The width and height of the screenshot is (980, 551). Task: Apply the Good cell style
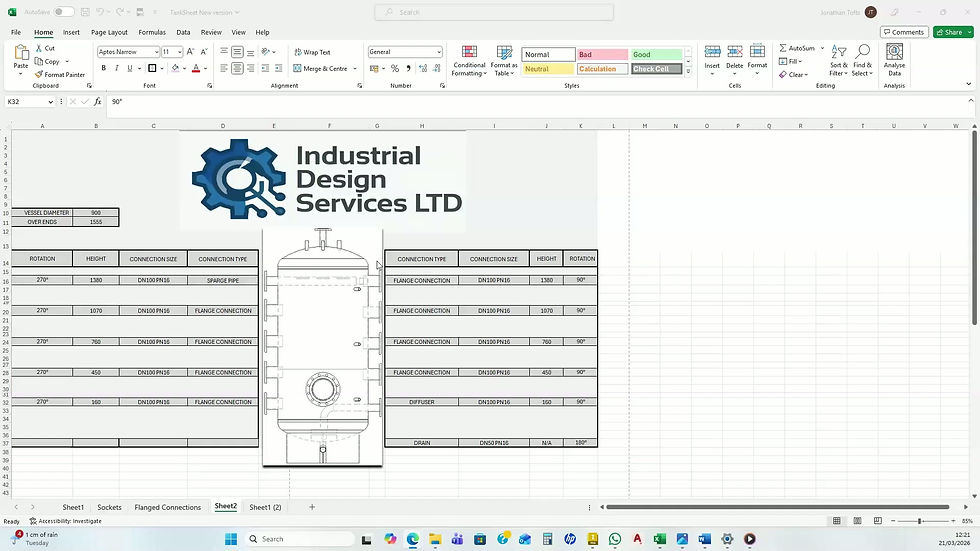(x=656, y=54)
